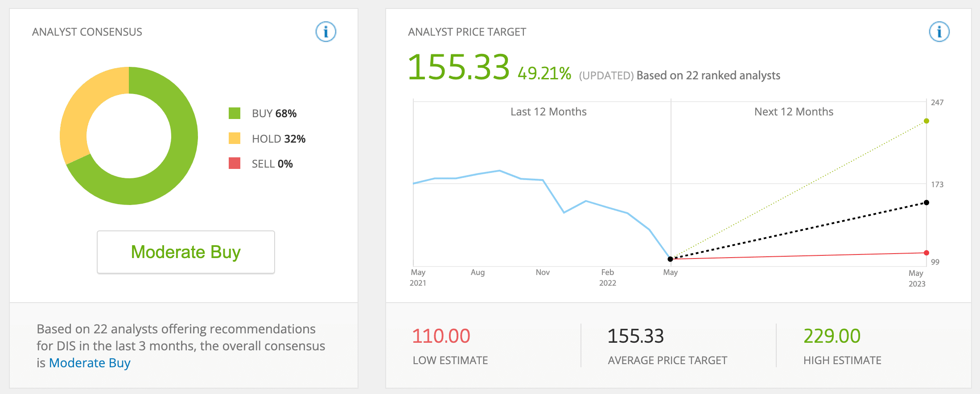Click the red SELL legend swatch
980x394 pixels.
click(235, 164)
